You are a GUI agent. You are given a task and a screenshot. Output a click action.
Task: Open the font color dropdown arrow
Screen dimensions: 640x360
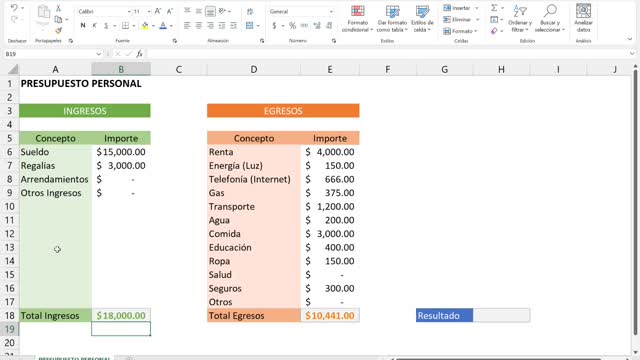(x=171, y=26)
